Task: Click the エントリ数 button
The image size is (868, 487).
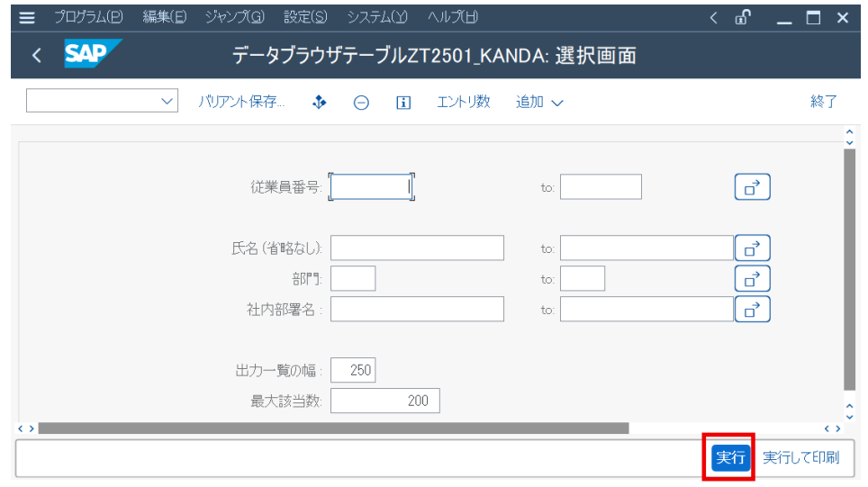Action: tap(464, 102)
